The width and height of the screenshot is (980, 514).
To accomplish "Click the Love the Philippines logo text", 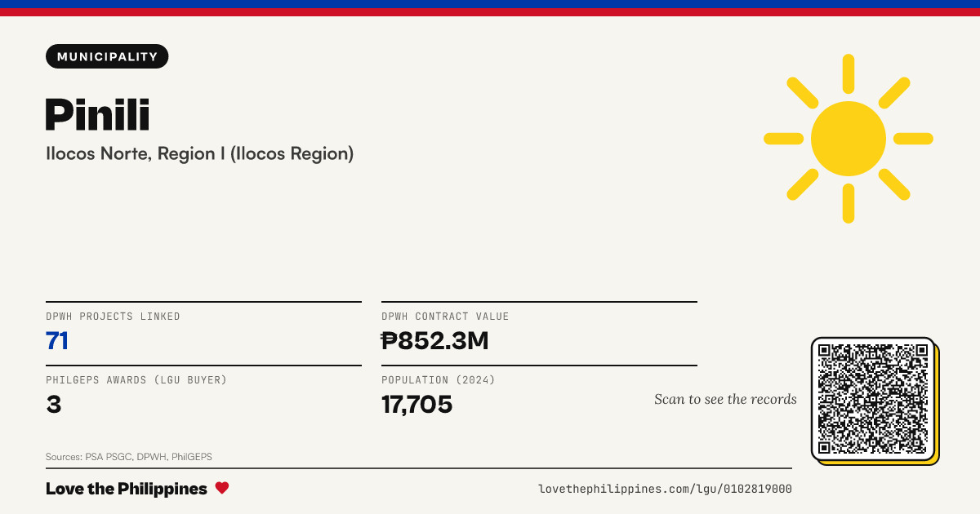I will 127,489.
